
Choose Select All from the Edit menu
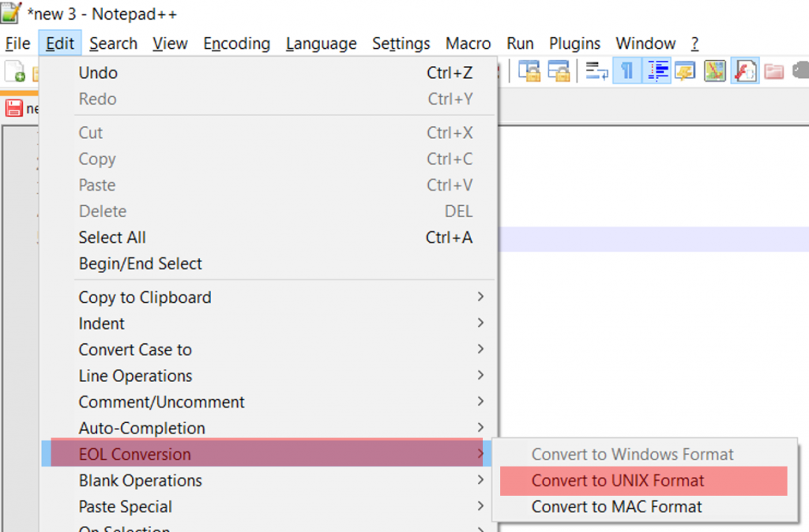pos(269,238)
